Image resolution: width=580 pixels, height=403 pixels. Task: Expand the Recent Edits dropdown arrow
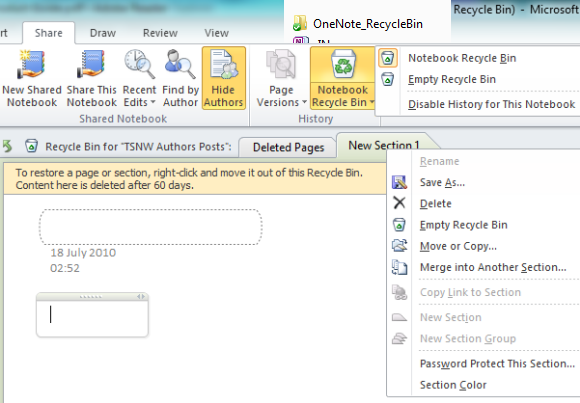(153, 102)
